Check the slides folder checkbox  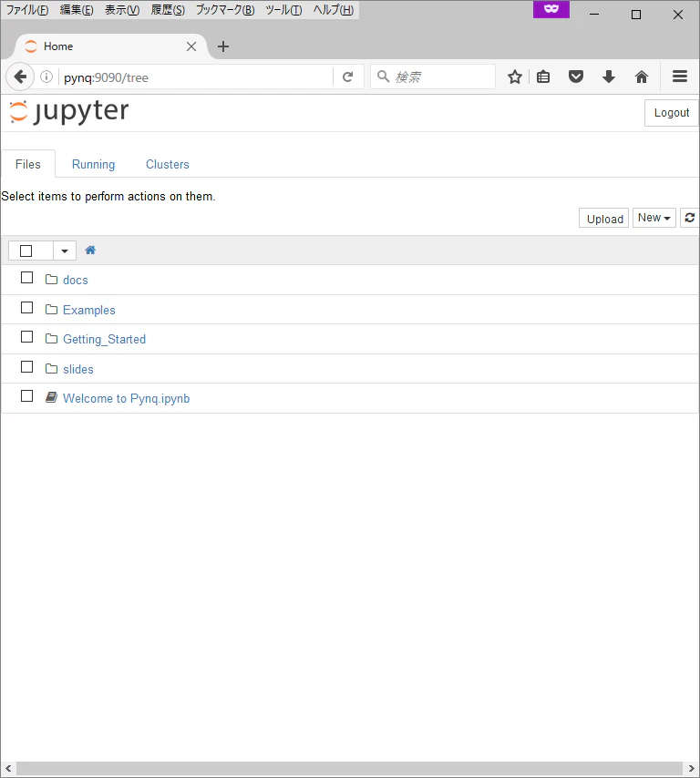(26, 366)
